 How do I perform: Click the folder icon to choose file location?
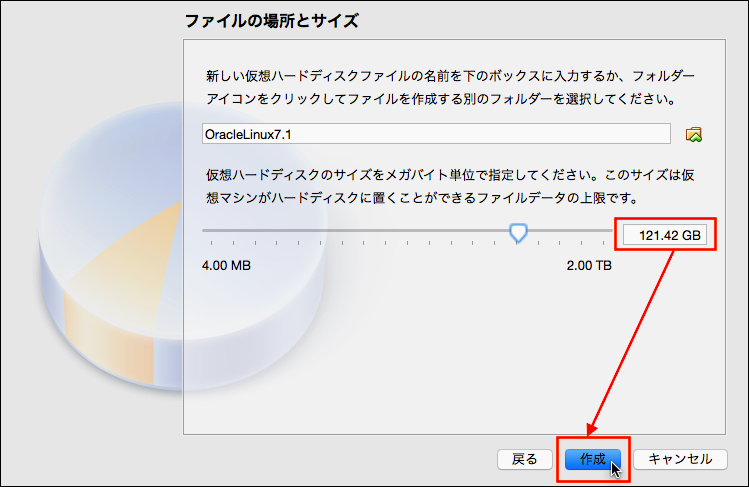coord(694,134)
